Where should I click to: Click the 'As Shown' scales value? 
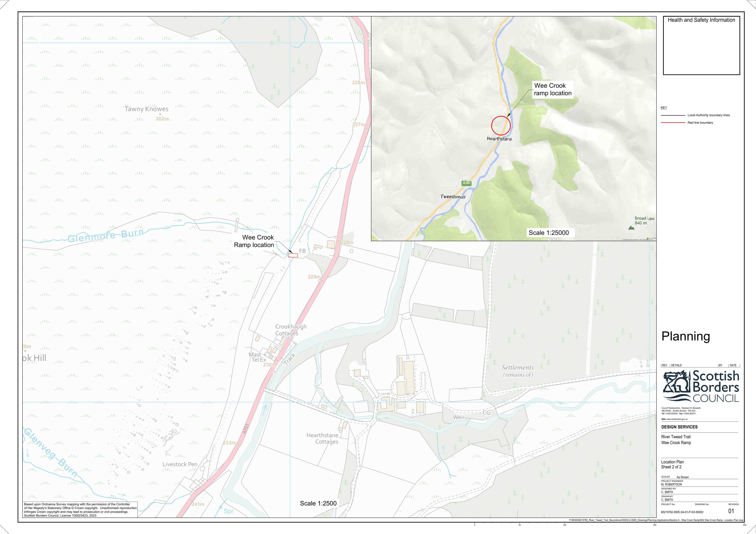683,477
